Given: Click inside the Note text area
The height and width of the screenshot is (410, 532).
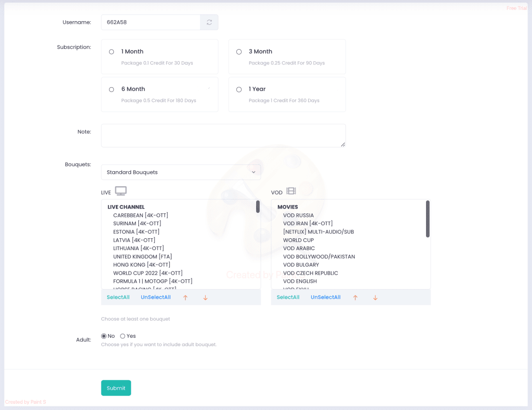Looking at the screenshot, I should point(223,135).
